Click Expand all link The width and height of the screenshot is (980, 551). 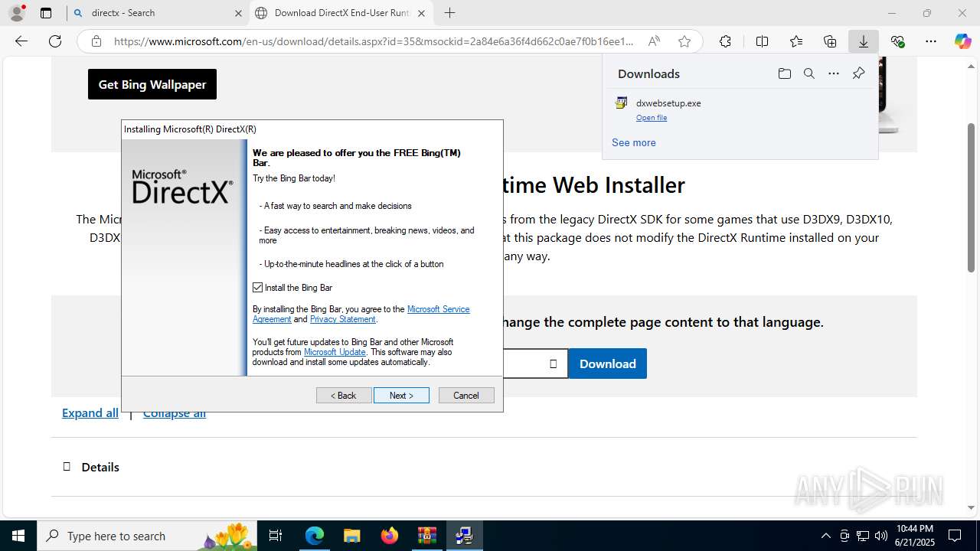(x=90, y=413)
